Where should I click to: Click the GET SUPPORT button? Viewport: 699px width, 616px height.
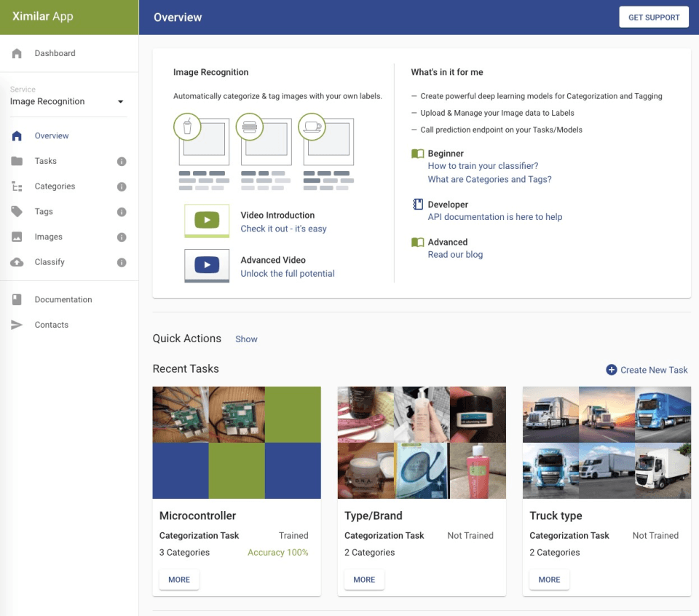coord(654,17)
